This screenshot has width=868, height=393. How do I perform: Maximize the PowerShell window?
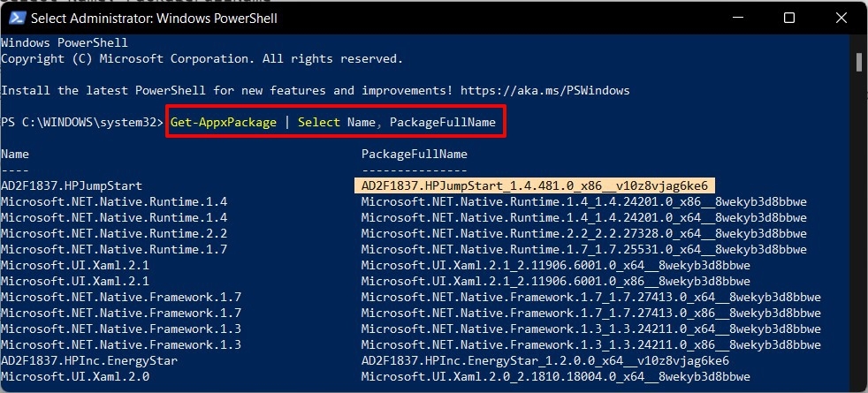789,18
